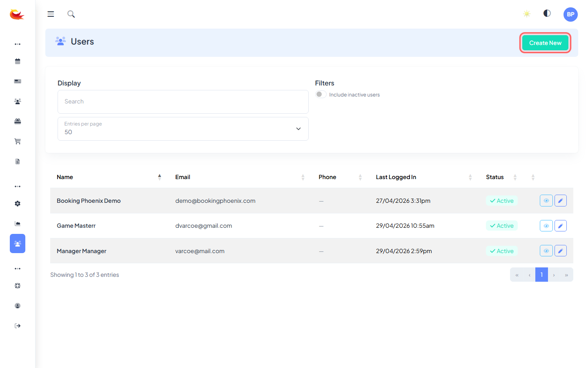Open the search magnifier in top bar

tap(71, 14)
